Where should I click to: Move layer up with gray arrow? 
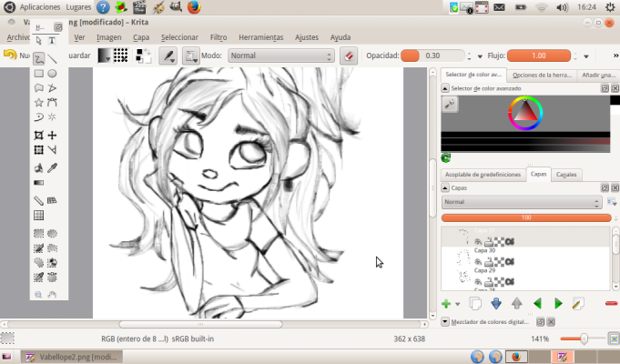click(517, 304)
